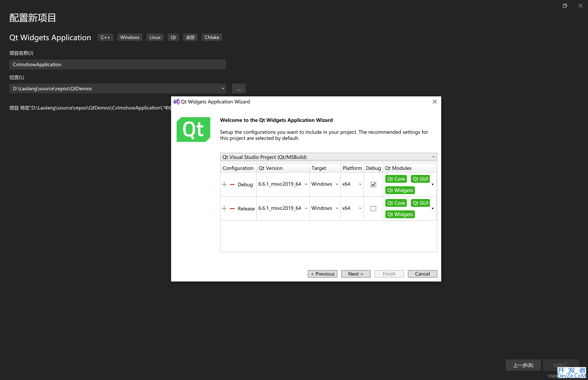Click the green plus icon in Release row

point(224,208)
